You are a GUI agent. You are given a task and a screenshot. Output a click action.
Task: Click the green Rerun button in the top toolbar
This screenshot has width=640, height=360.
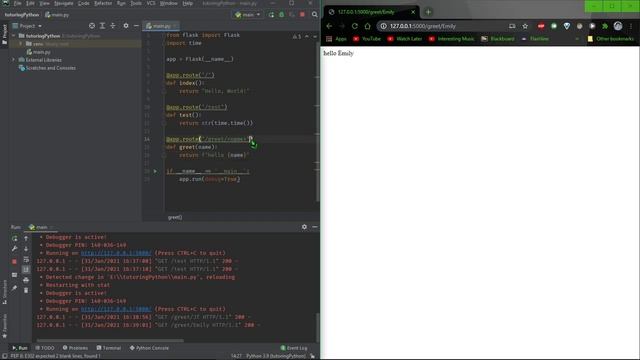(x=271, y=15)
